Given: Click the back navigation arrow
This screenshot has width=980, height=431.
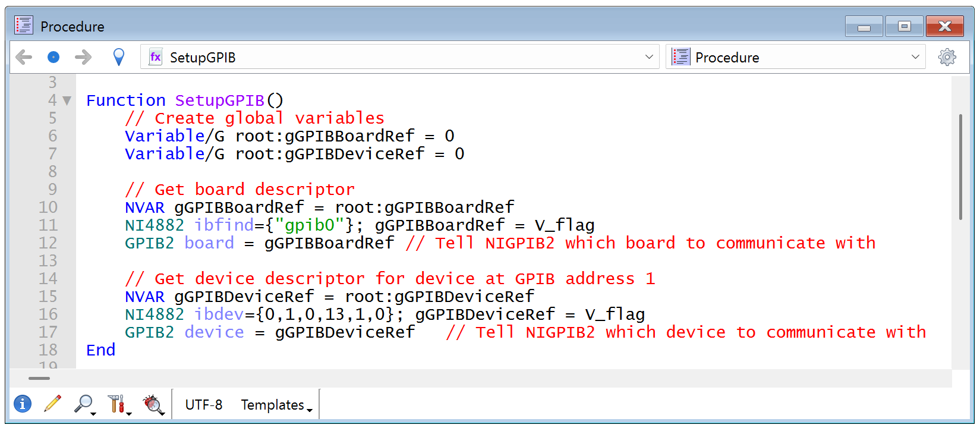Looking at the screenshot, I should click(24, 57).
